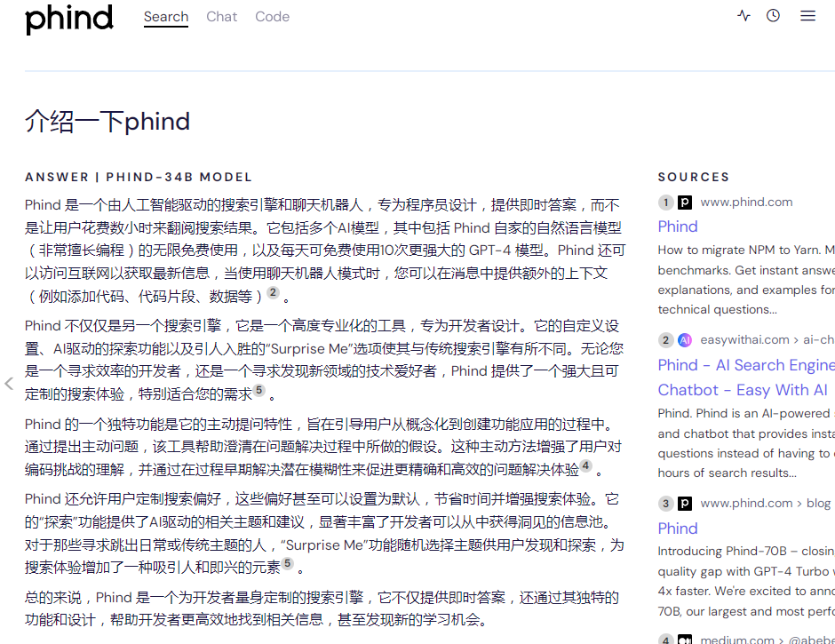Switch to the Search tab
Image resolution: width=835 pixels, height=644 pixels.
pyautogui.click(x=166, y=17)
